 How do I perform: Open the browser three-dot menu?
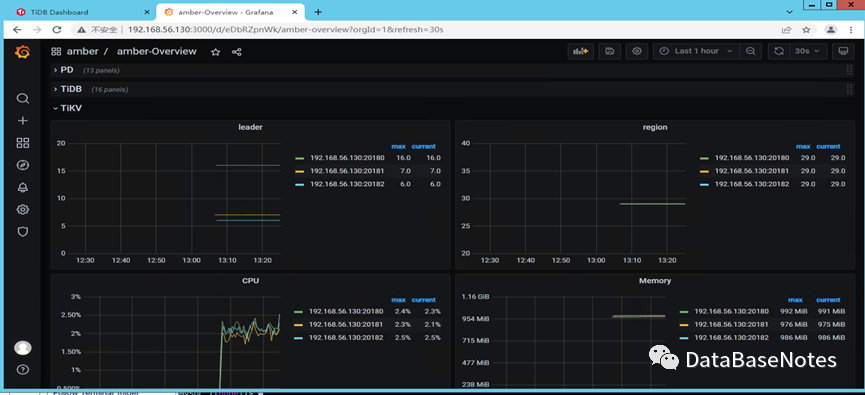(x=850, y=30)
